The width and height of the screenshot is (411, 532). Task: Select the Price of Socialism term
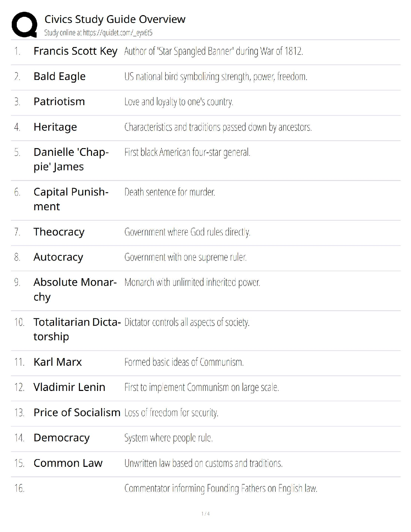coord(77,412)
